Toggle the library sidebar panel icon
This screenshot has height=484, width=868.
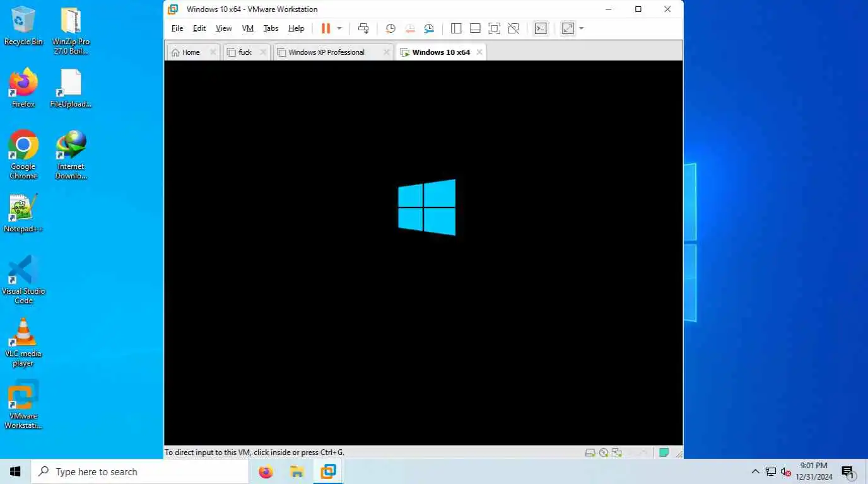[x=456, y=28]
